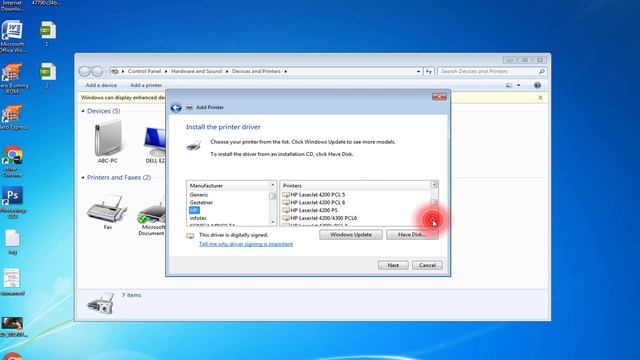The height and width of the screenshot is (360, 640).
Task: Select HP manufacturer
Action: tap(194, 210)
